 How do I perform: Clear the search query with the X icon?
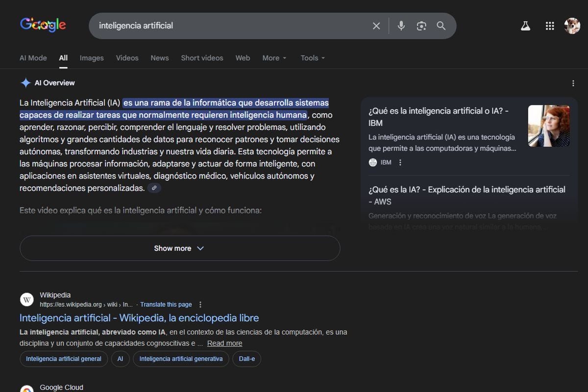point(376,25)
